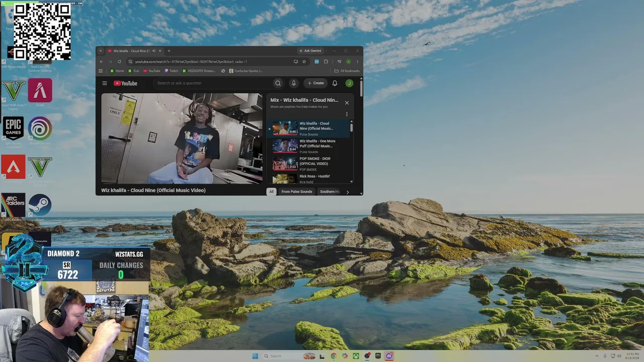Play Wiz khalifa One More Puff video

click(x=309, y=146)
